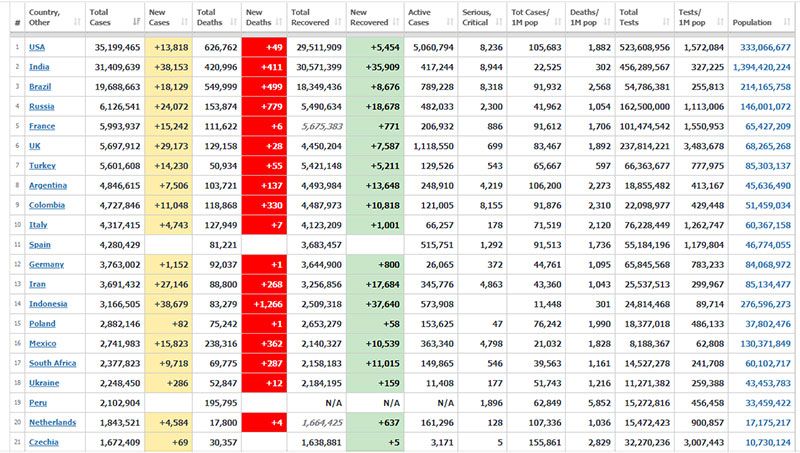The height and width of the screenshot is (453, 800).
Task: Click the Total Tests sort arrows
Action: click(666, 22)
